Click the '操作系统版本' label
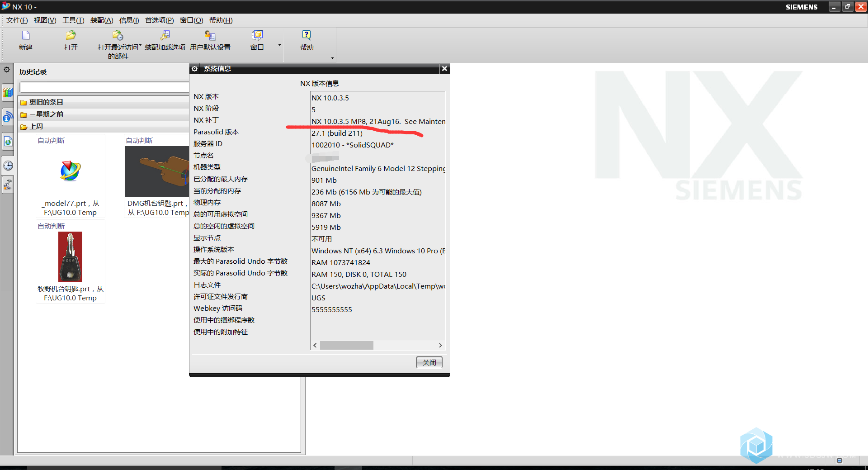 [x=214, y=250]
